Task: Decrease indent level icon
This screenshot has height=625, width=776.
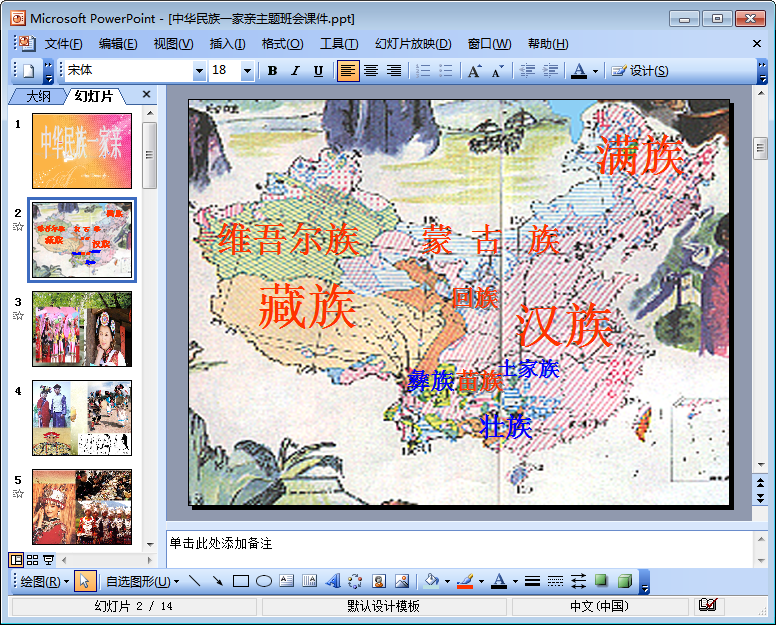Action: [x=527, y=71]
